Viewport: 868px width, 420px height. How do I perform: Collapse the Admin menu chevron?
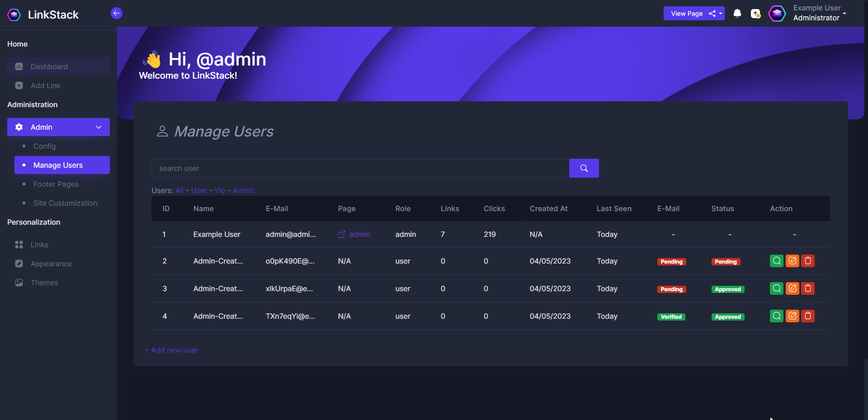pos(99,127)
